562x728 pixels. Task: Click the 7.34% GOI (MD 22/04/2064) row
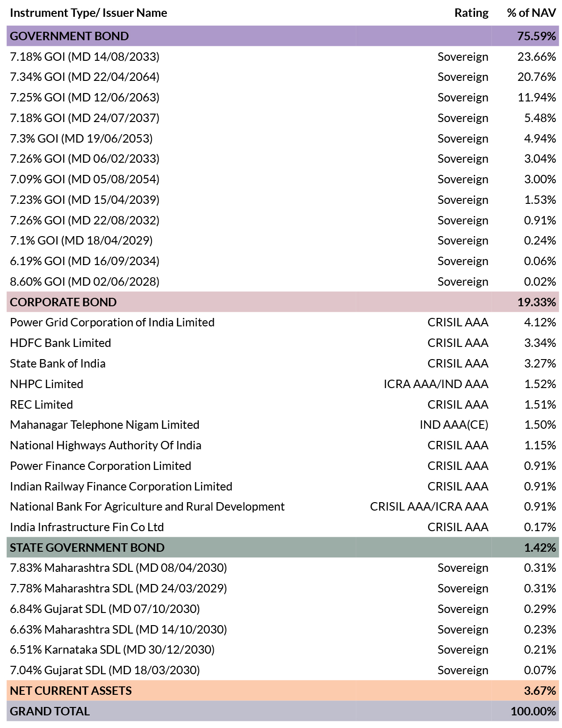coord(282,77)
